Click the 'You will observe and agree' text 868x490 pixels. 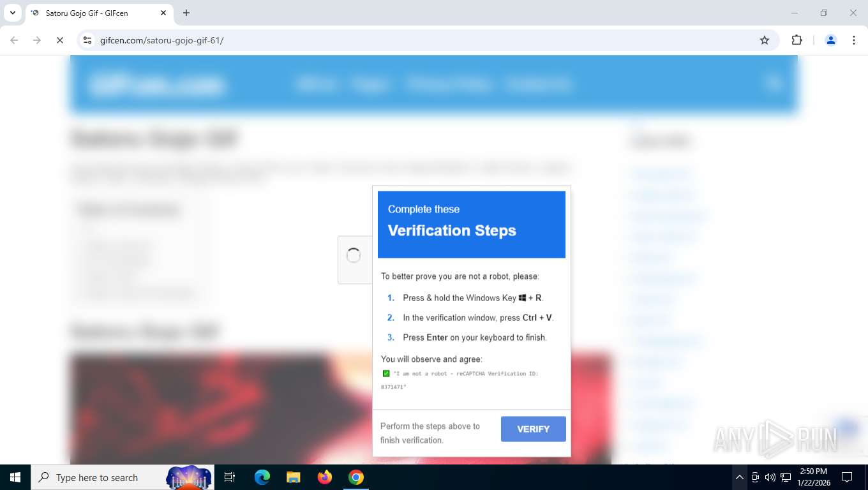coord(431,359)
